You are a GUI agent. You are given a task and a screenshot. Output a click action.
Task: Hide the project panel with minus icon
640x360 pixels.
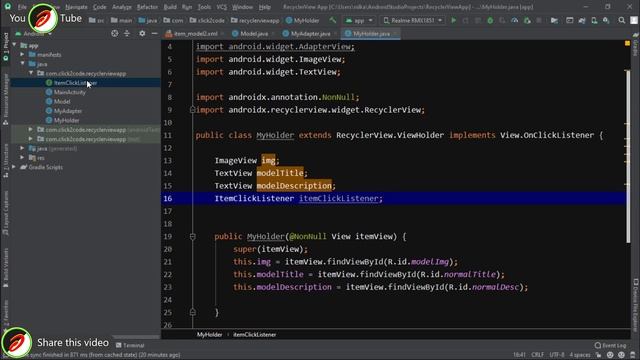[x=154, y=33]
